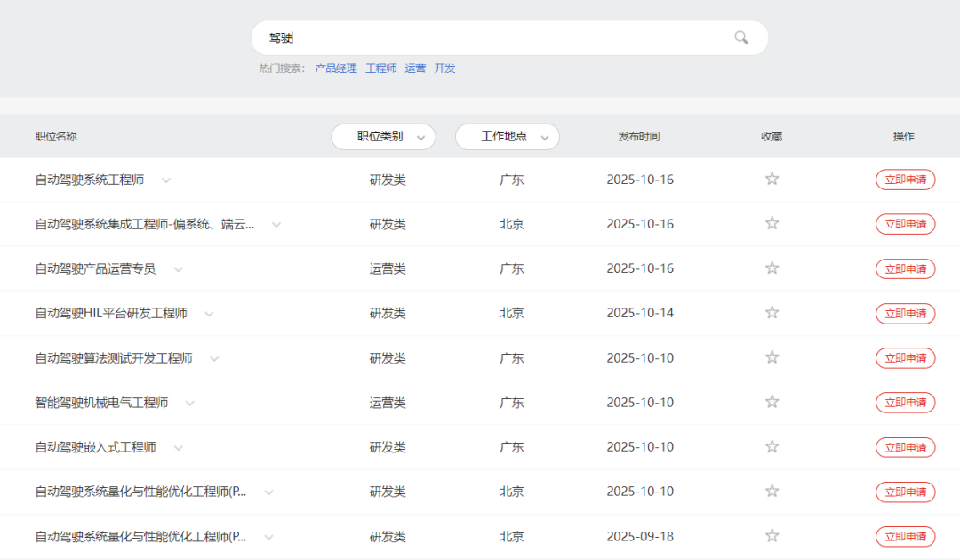Click the search magnifier icon
This screenshot has width=960, height=560.
coord(740,38)
